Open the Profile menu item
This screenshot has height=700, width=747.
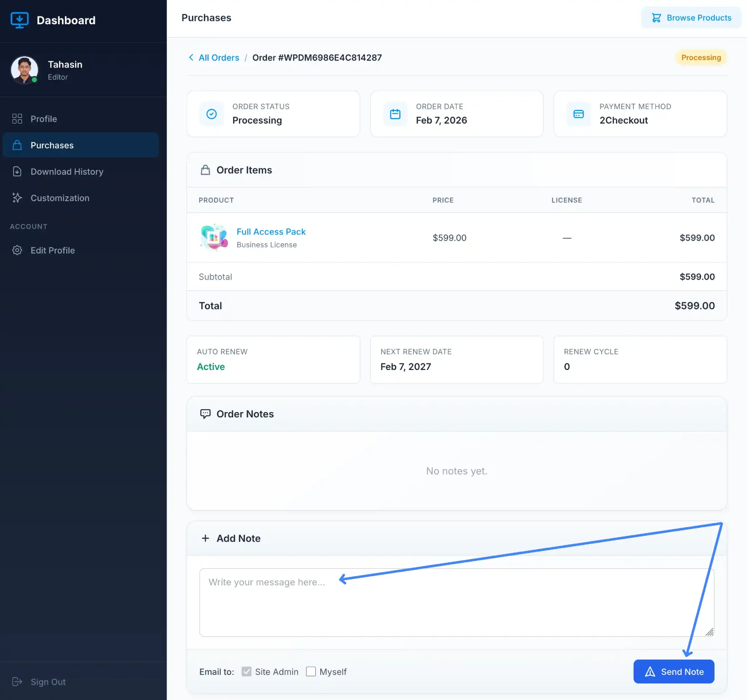44,119
